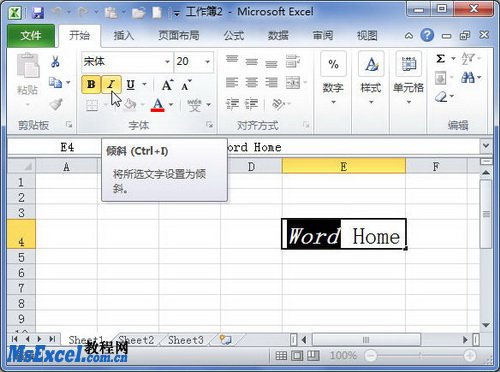
Task: Click the Clear eraser icon
Action: point(441,97)
